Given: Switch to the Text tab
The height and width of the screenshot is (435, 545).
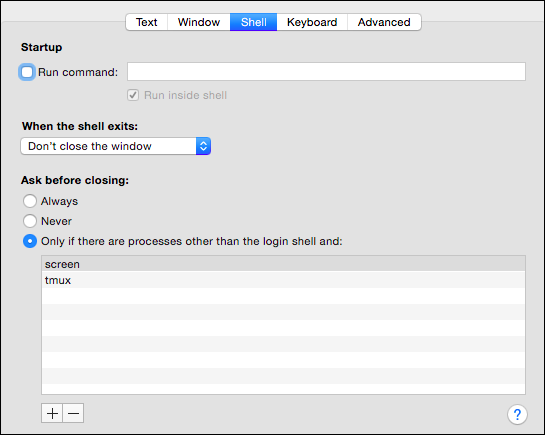Looking at the screenshot, I should (x=147, y=22).
